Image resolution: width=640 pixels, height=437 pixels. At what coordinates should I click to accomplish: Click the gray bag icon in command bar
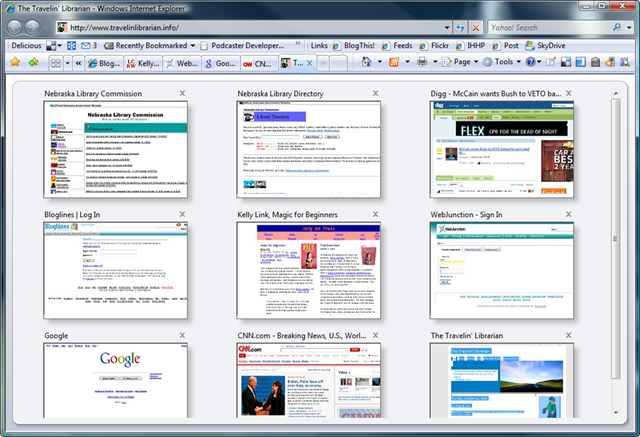(596, 62)
